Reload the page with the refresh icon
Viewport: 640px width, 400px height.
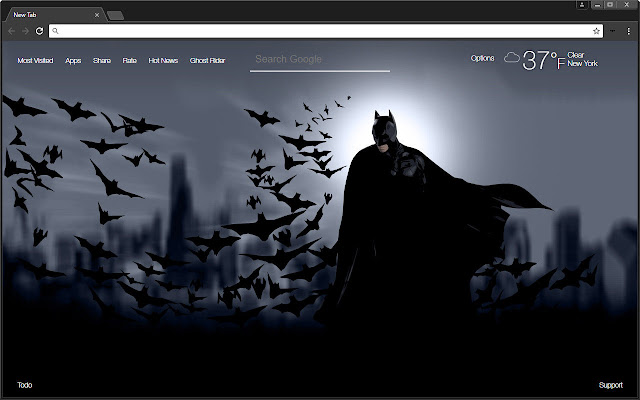(x=39, y=31)
